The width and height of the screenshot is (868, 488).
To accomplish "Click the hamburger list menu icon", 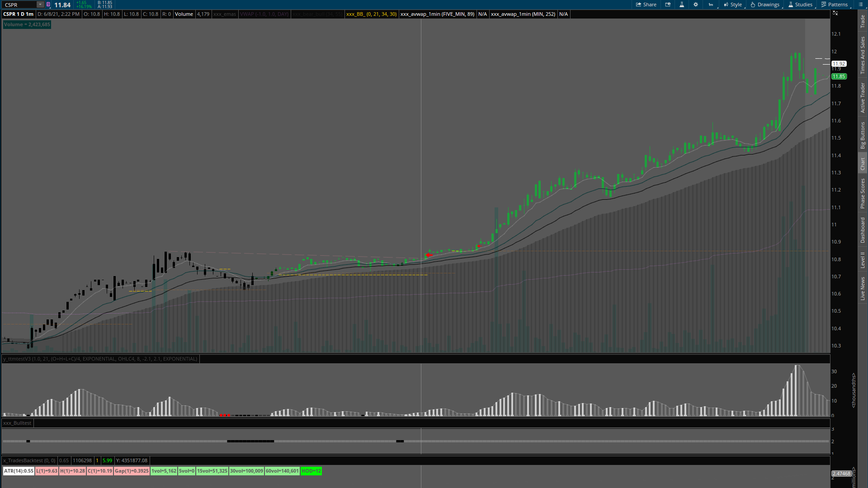I will tap(860, 5).
